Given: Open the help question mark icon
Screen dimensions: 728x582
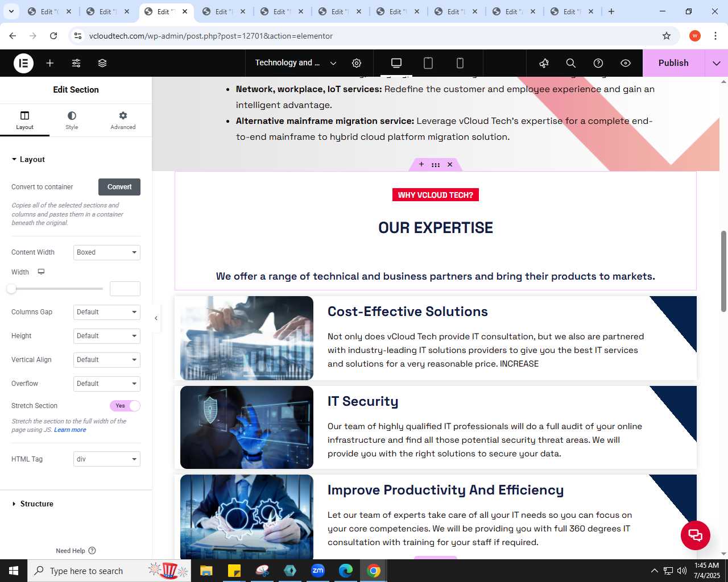Looking at the screenshot, I should coord(598,63).
